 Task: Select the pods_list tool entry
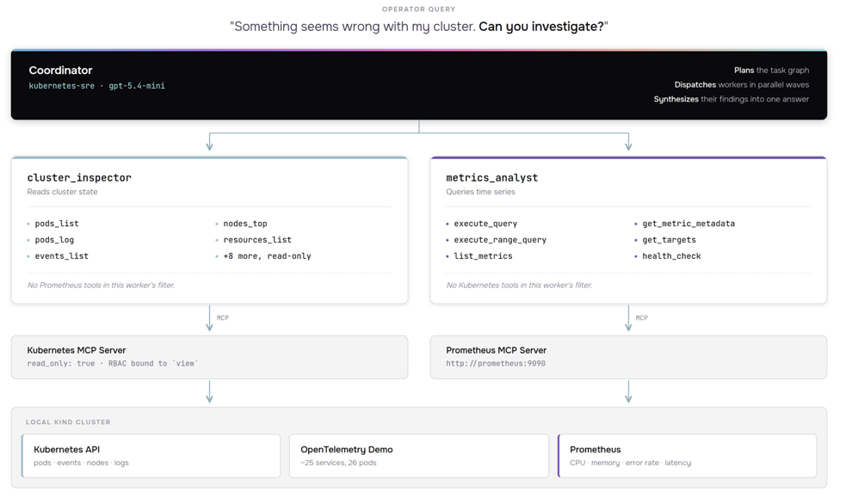(x=57, y=224)
